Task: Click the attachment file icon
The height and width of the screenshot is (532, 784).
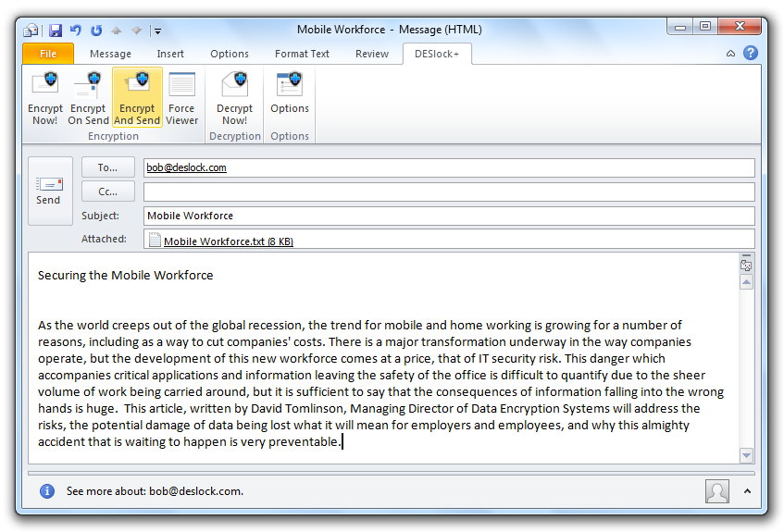Action: (x=155, y=240)
